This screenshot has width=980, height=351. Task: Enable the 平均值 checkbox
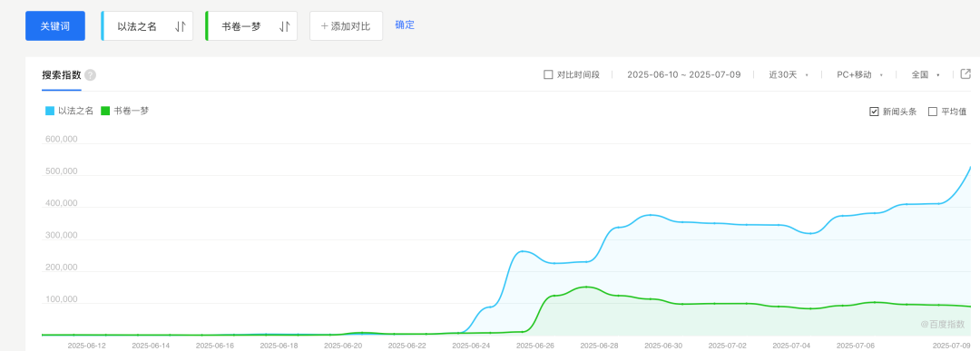[x=933, y=112]
